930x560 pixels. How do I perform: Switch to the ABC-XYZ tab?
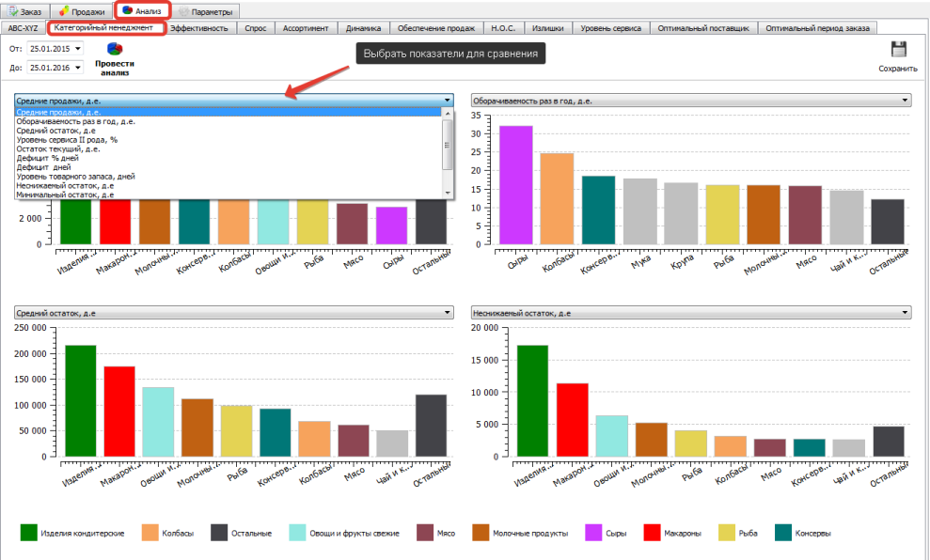click(x=24, y=28)
